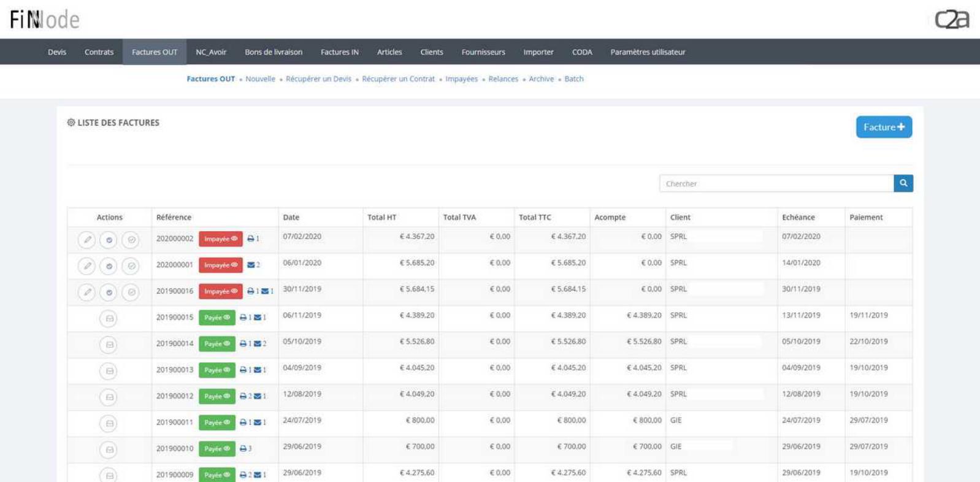
Task: Click archive icon for invoice 201900014
Action: (x=109, y=345)
